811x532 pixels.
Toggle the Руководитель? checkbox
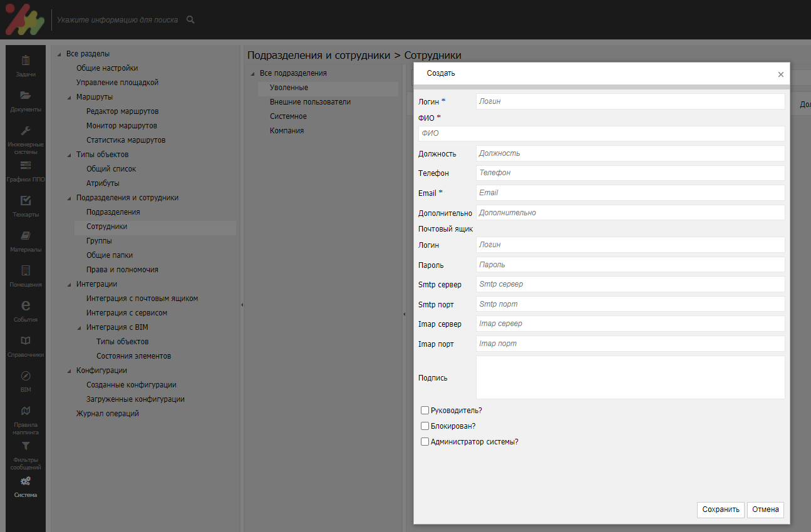[425, 411]
